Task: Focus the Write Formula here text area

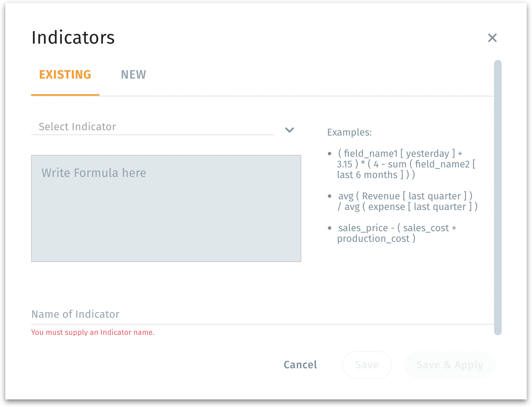Action: click(166, 208)
